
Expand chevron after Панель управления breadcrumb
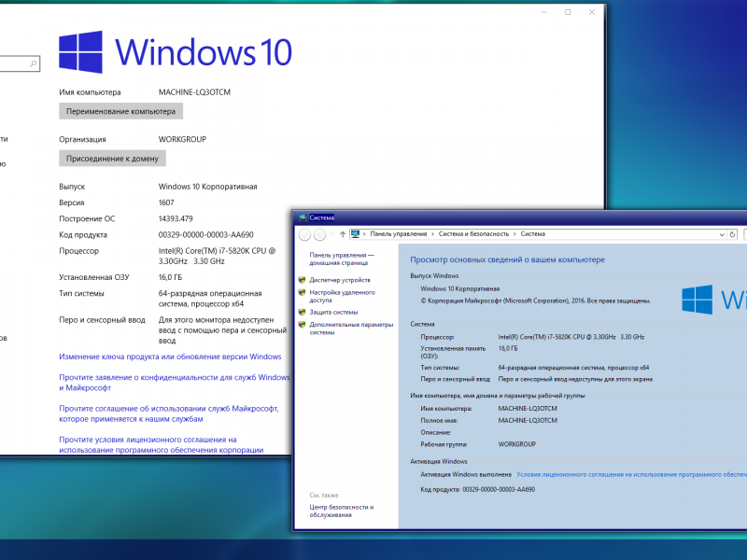coord(433,234)
